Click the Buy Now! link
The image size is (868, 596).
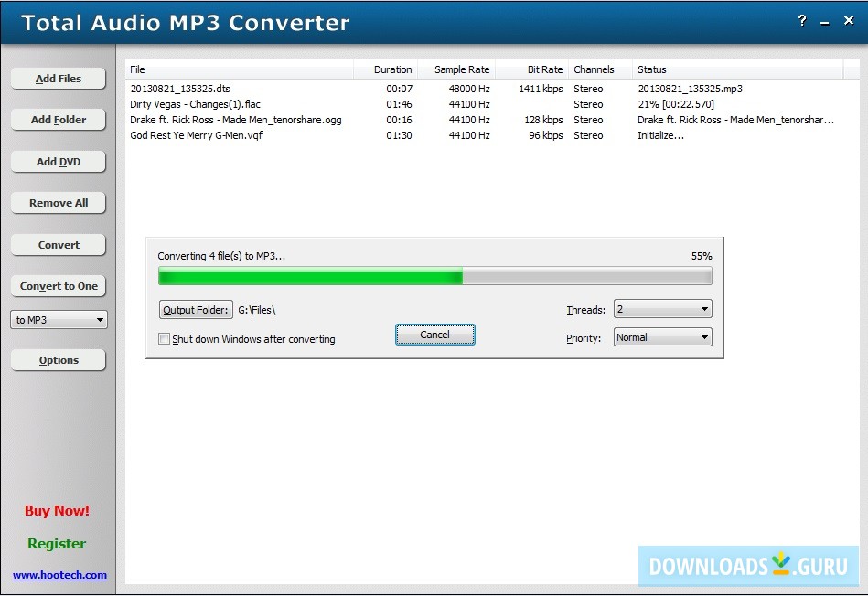(57, 510)
